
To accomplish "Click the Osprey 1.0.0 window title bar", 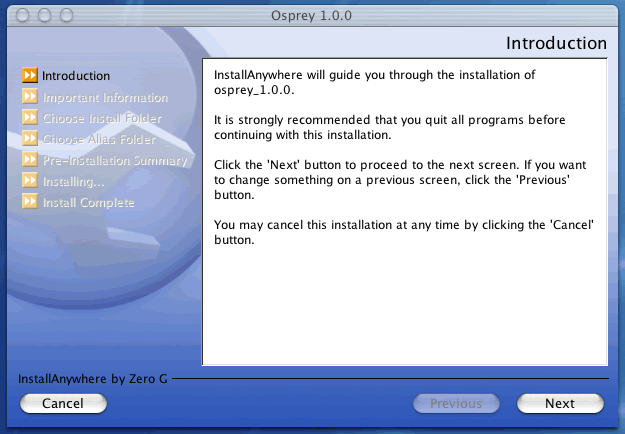I will tap(311, 15).
